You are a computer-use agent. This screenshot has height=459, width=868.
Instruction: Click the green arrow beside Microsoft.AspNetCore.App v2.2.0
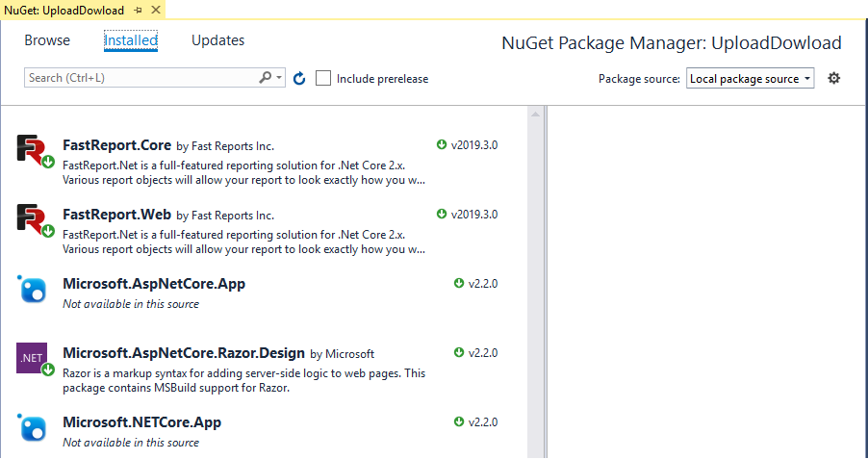(459, 283)
